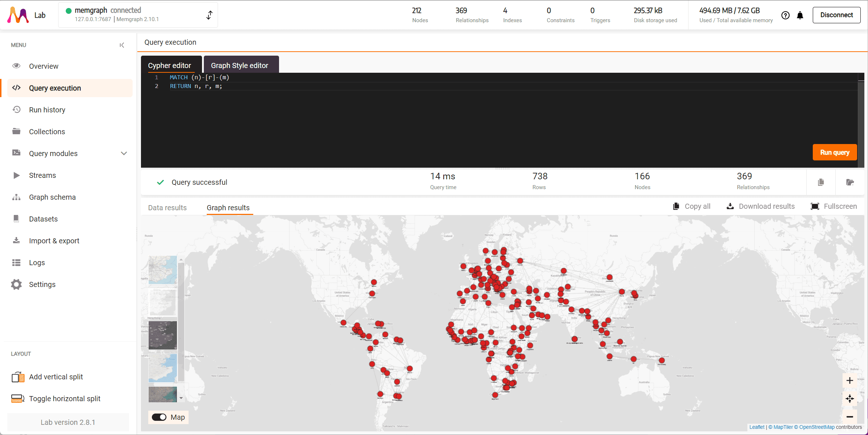
Task: Switch to Graph Style editor tab
Action: click(x=240, y=65)
